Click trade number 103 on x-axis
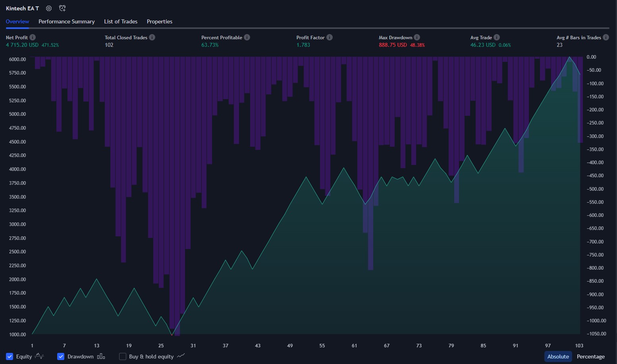Image resolution: width=617 pixels, height=364 pixels. pos(579,346)
